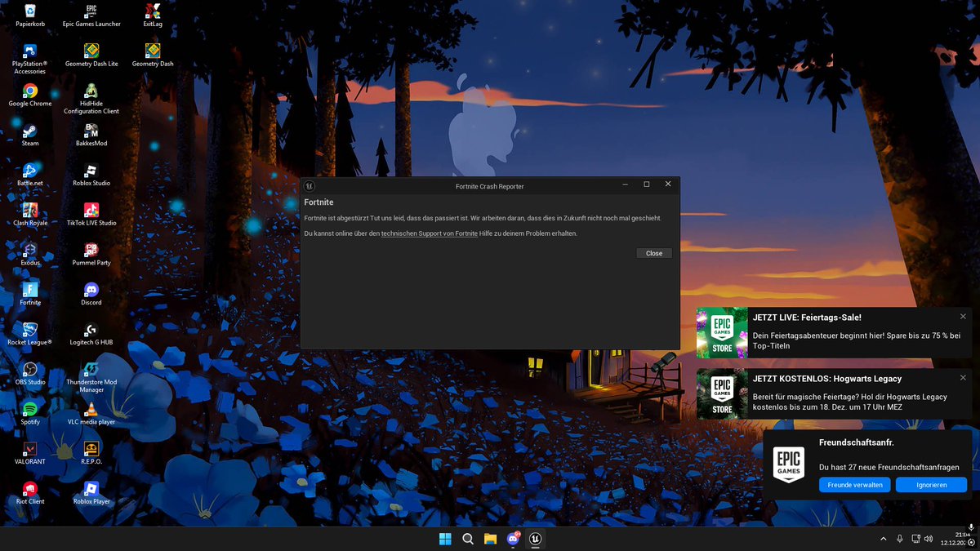The image size is (980, 551).
Task: Select Geometry Dash Lite shortcut
Action: [x=91, y=55]
